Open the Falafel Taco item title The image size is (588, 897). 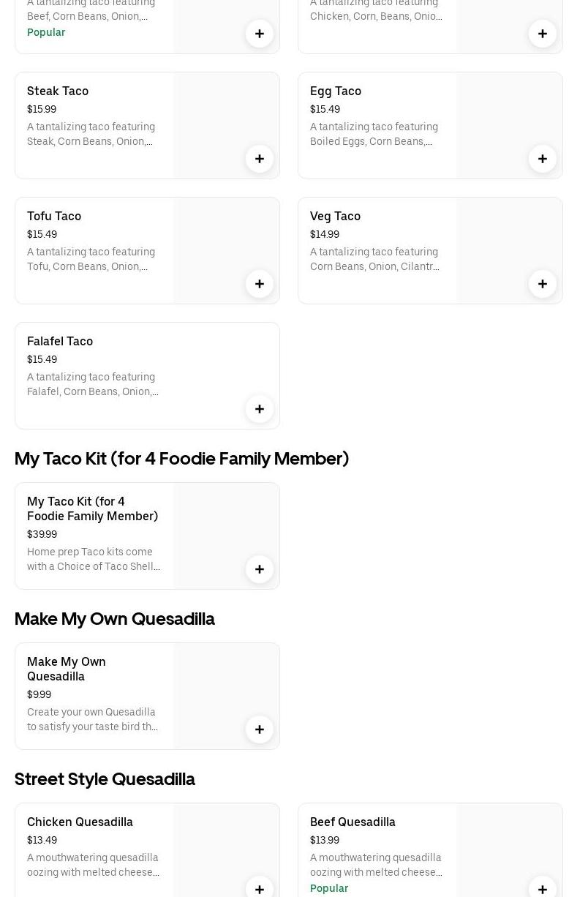60,341
